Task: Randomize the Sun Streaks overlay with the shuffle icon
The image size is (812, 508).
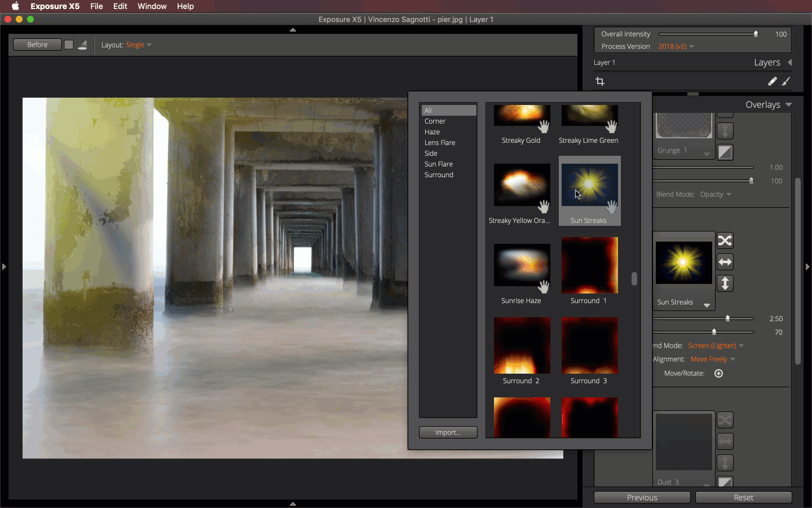Action: click(x=725, y=240)
